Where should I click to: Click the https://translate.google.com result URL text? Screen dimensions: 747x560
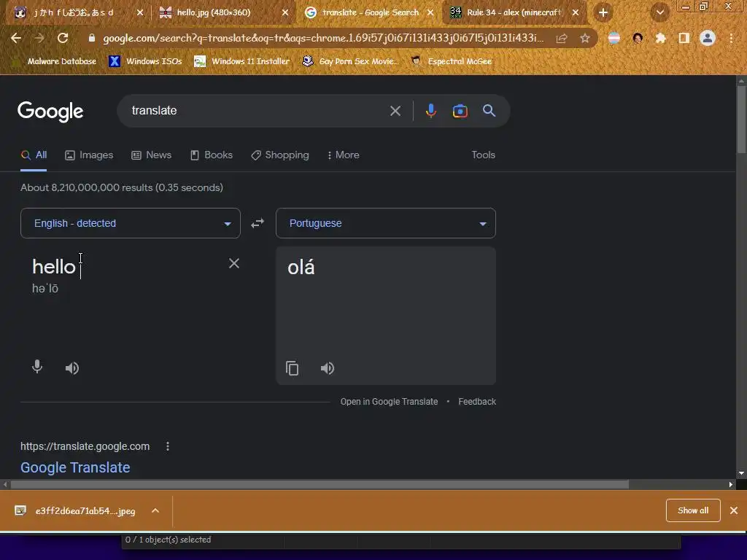pos(85,446)
